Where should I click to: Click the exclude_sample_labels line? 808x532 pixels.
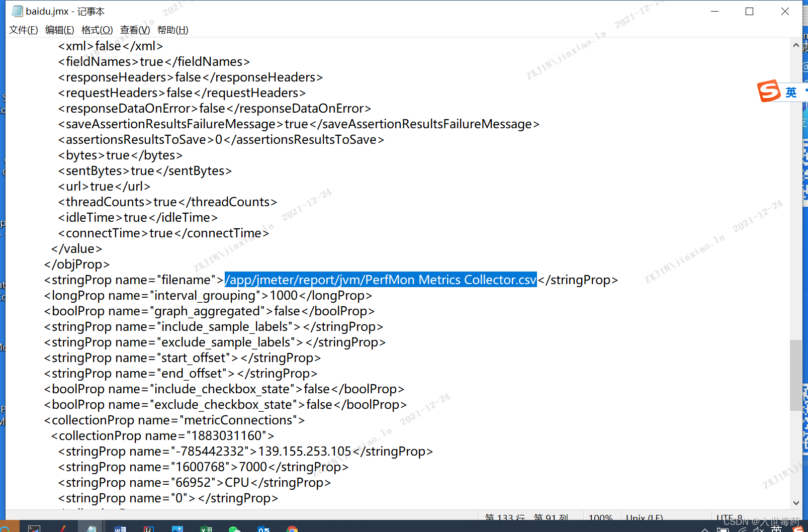(x=215, y=342)
